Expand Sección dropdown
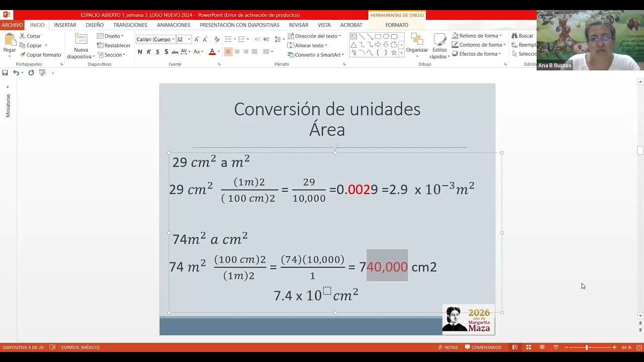 coord(112,55)
